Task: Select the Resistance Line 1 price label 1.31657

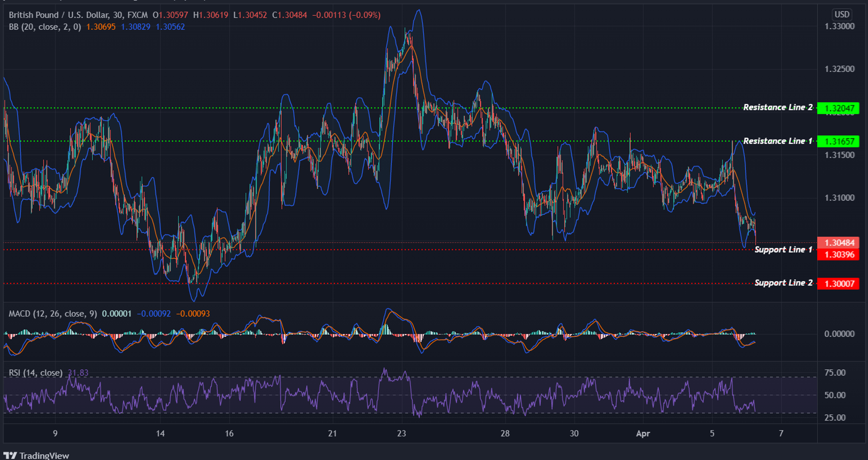Action: 837,141
